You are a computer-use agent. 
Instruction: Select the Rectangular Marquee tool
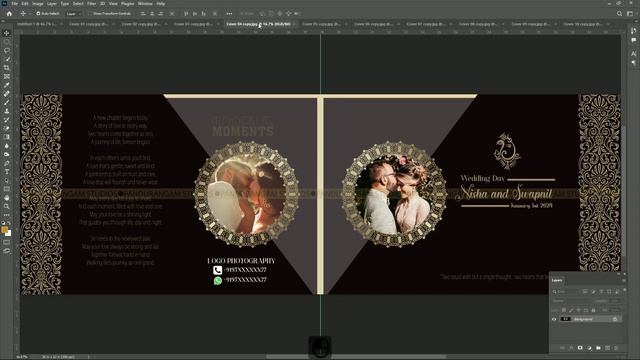tap(7, 42)
